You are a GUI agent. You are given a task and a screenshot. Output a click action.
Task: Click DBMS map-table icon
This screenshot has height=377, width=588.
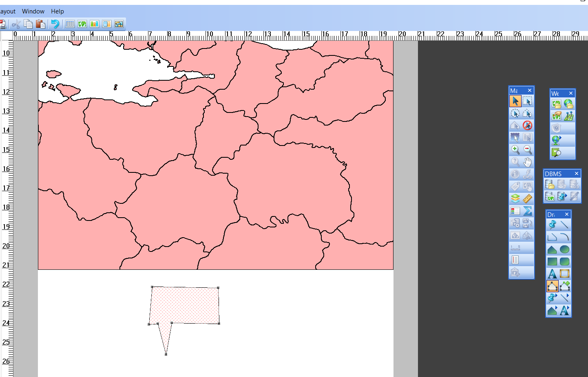(x=550, y=197)
